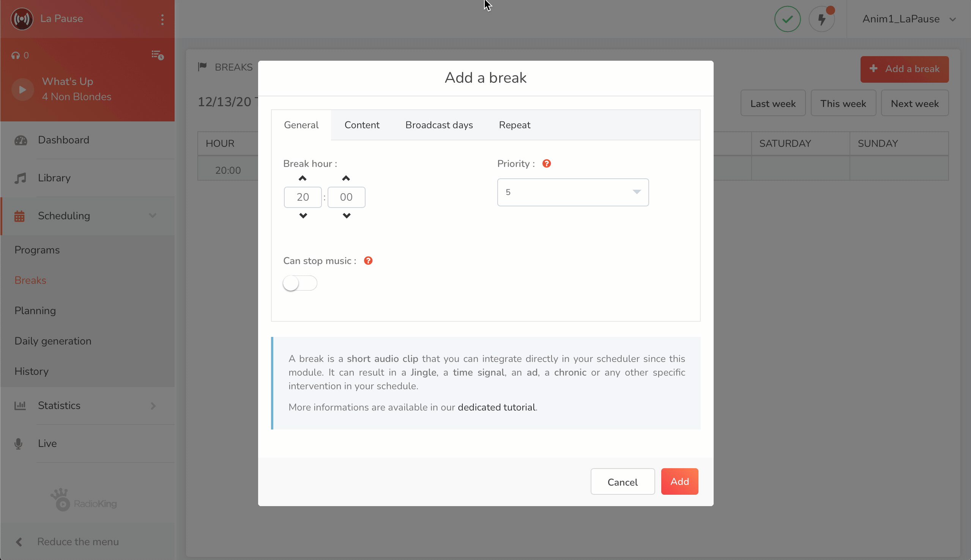Open the dedicated tutorial link
Viewport: 971px width, 560px height.
click(x=496, y=407)
